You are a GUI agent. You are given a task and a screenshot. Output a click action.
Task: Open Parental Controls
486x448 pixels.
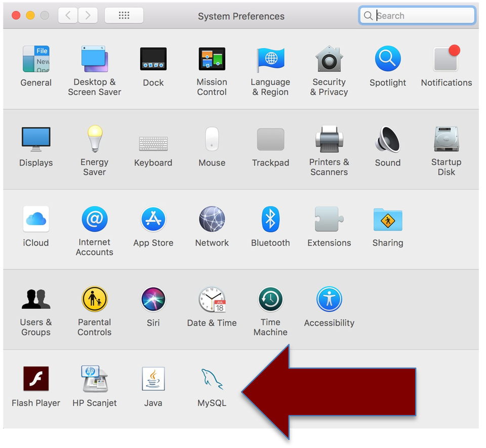[94, 299]
